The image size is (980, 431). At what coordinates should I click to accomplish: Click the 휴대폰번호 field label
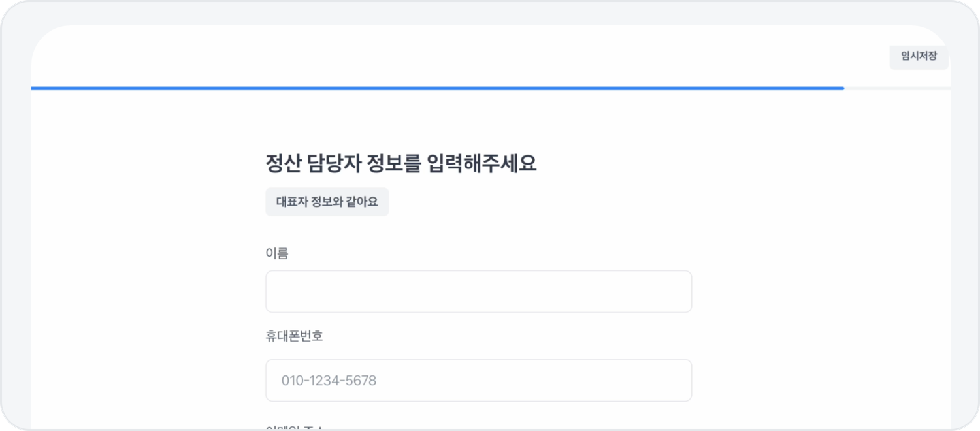click(x=294, y=336)
